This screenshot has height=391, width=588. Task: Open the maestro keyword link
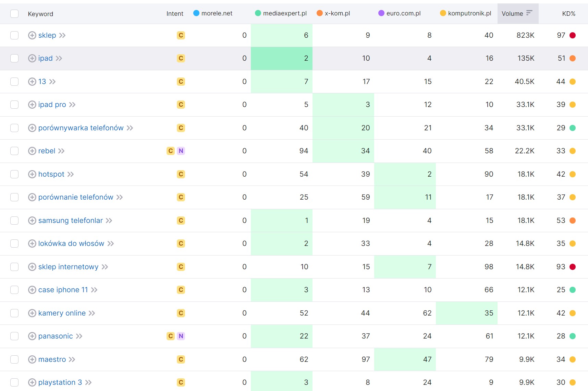pos(52,359)
